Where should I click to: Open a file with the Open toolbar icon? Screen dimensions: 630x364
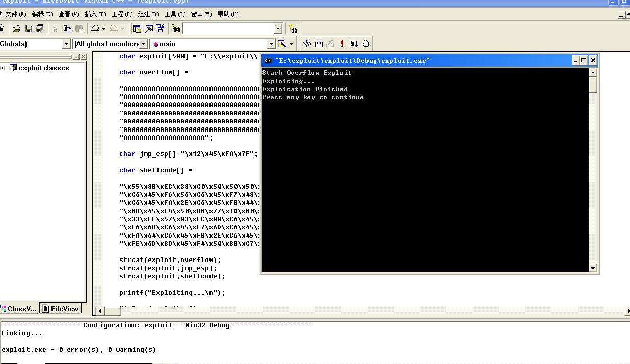(16, 29)
